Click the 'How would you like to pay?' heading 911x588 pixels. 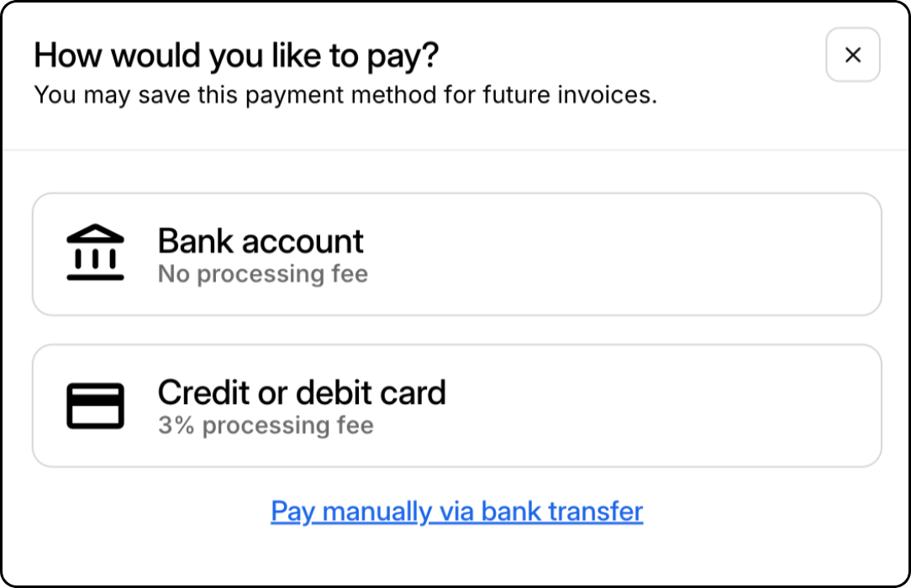[236, 55]
